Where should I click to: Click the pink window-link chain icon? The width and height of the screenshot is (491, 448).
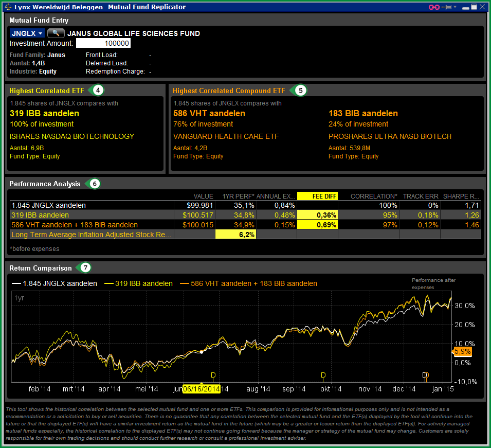[434, 7]
